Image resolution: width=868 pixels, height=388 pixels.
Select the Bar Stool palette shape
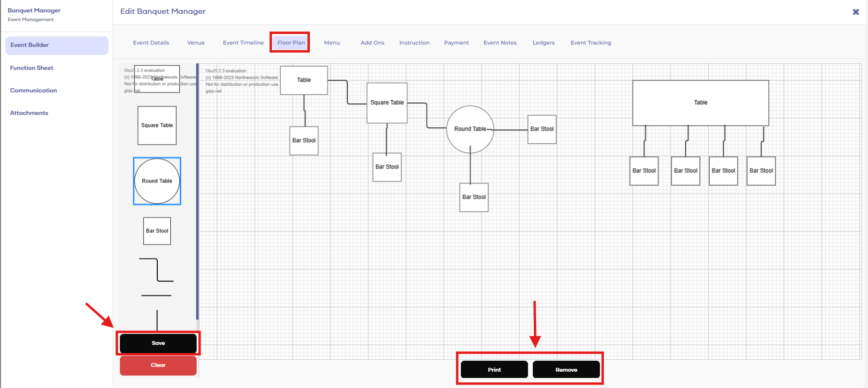(x=157, y=231)
